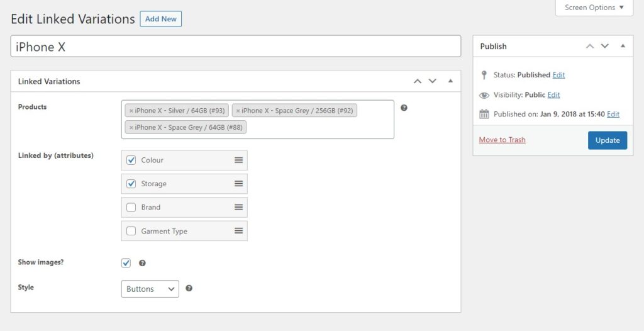This screenshot has width=644, height=331.
Task: Select the iPhone X - Silver / 64GB (#93) tag text
Action: click(179, 111)
